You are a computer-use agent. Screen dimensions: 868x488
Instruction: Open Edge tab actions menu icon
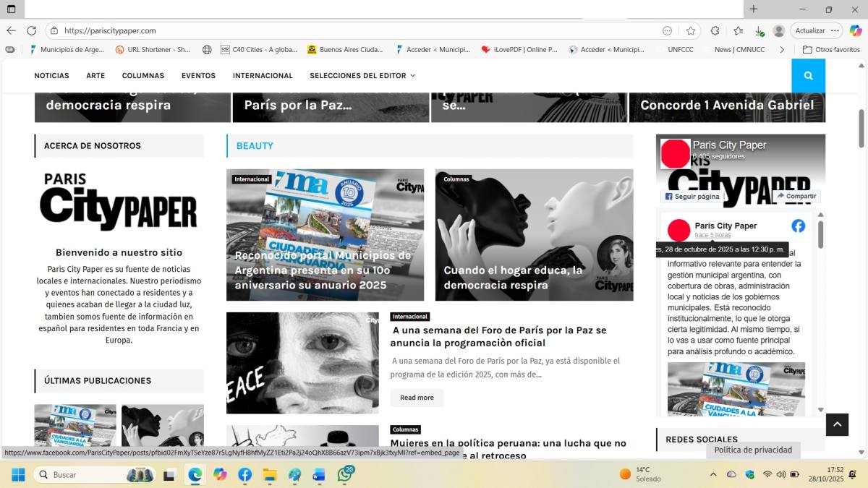(11, 9)
